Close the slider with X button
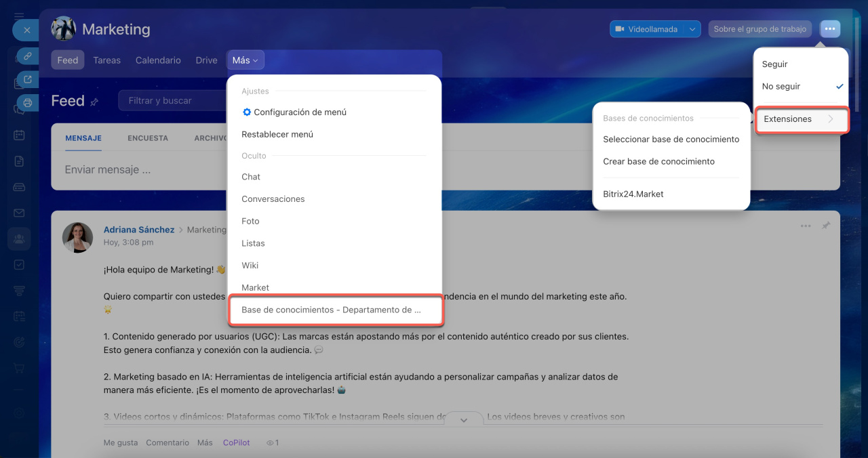Image resolution: width=868 pixels, height=458 pixels. pos(26,30)
